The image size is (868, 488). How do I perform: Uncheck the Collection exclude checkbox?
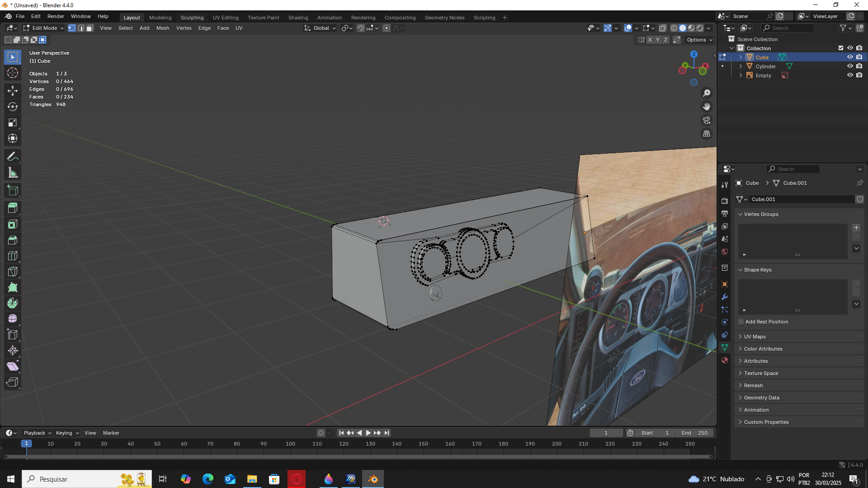click(841, 48)
